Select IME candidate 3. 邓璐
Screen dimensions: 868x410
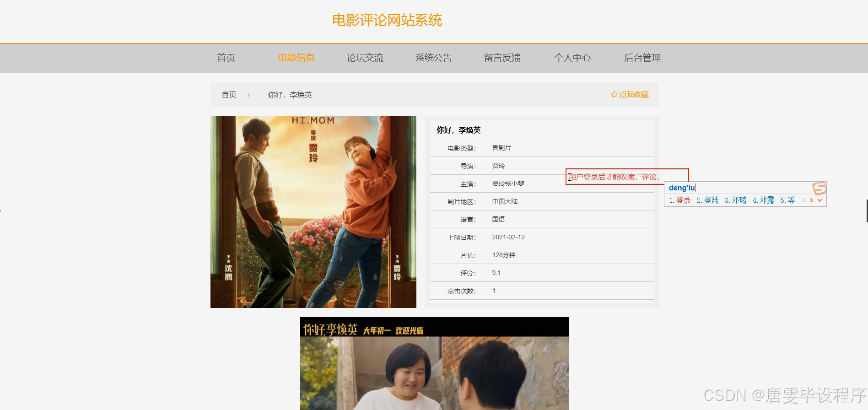735,200
